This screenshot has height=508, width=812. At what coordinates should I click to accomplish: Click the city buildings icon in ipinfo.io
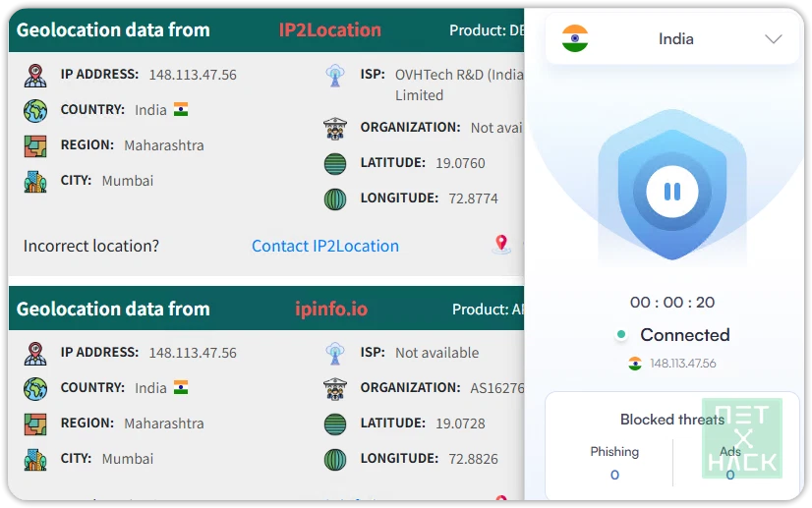pyautogui.click(x=35, y=459)
